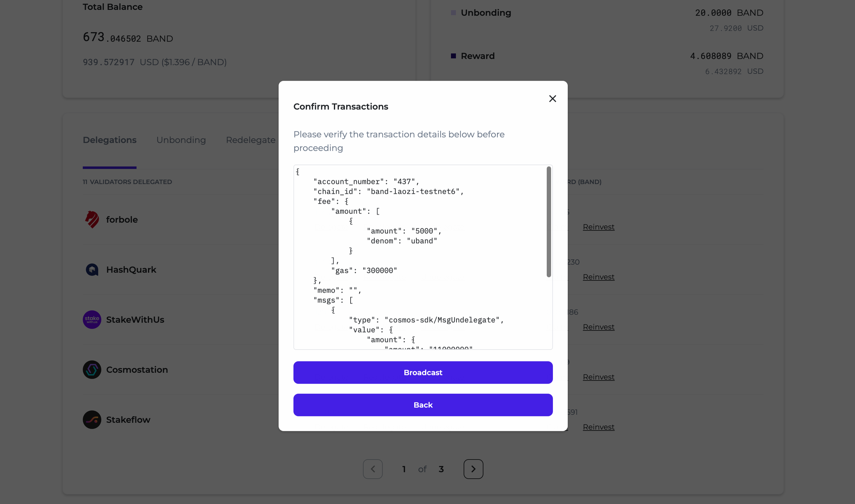This screenshot has height=504, width=855.
Task: Reinvest rewards for Stakeflow row
Action: [599, 427]
